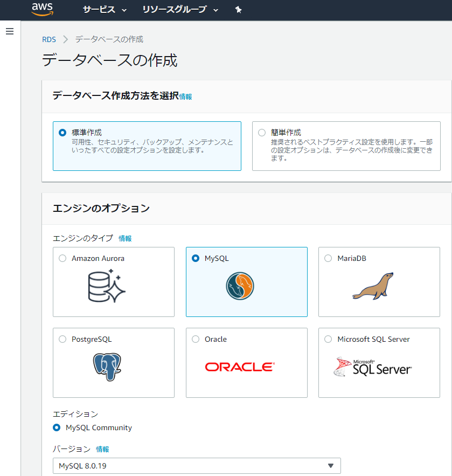Screen dimensions: 452x476
Task: Choose MariaDB engine radio button
Action: [328, 258]
